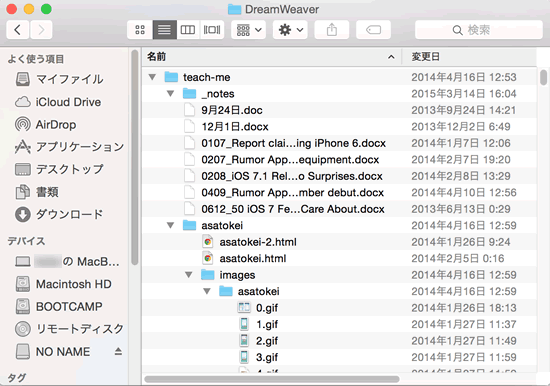This screenshot has height=386, width=550.
Task: Select 0612_50 iOS 7 Fe...Care About.docx
Action: click(x=340, y=209)
